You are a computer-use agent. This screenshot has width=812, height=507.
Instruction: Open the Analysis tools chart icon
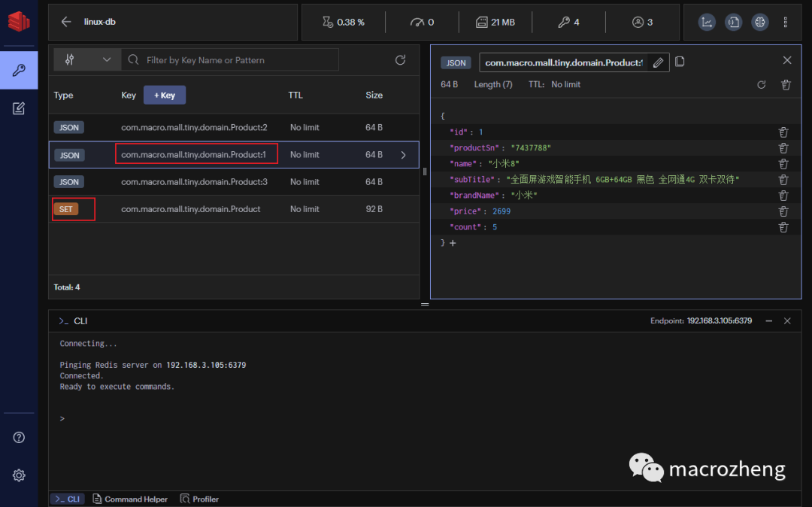(x=706, y=22)
